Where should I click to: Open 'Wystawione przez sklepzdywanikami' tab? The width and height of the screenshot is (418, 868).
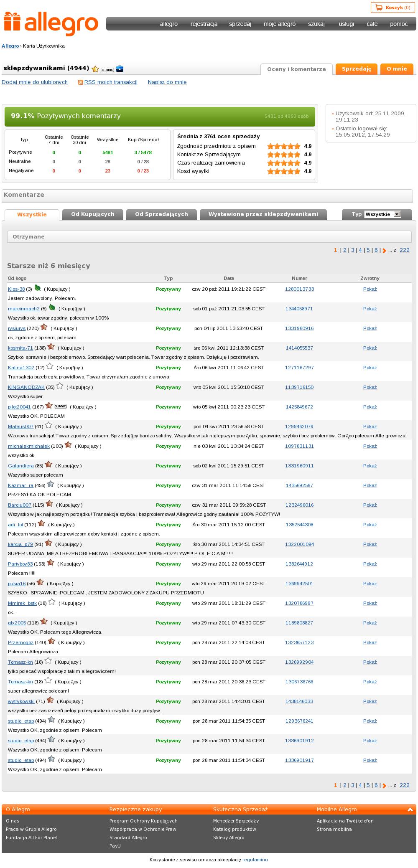coord(263,214)
